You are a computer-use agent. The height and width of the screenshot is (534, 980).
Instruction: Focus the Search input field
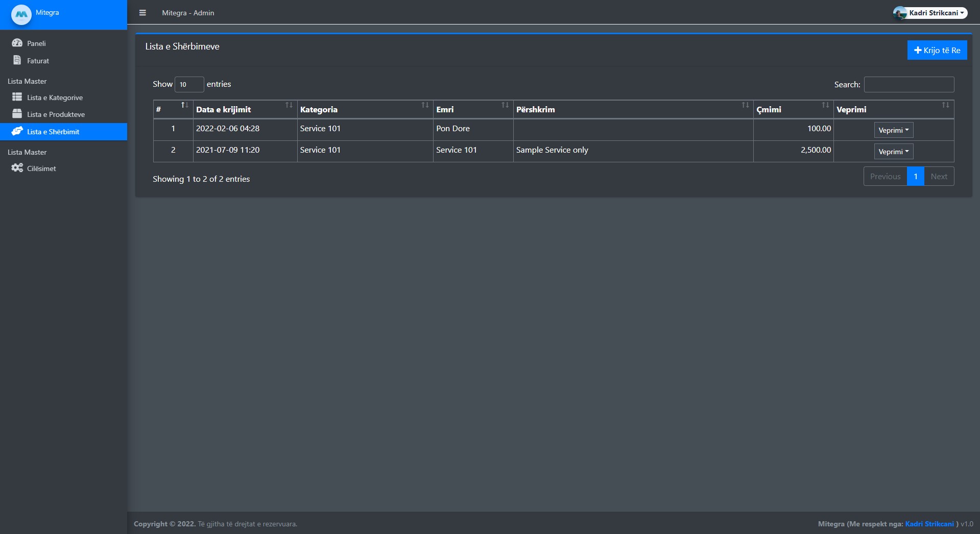pyautogui.click(x=909, y=84)
